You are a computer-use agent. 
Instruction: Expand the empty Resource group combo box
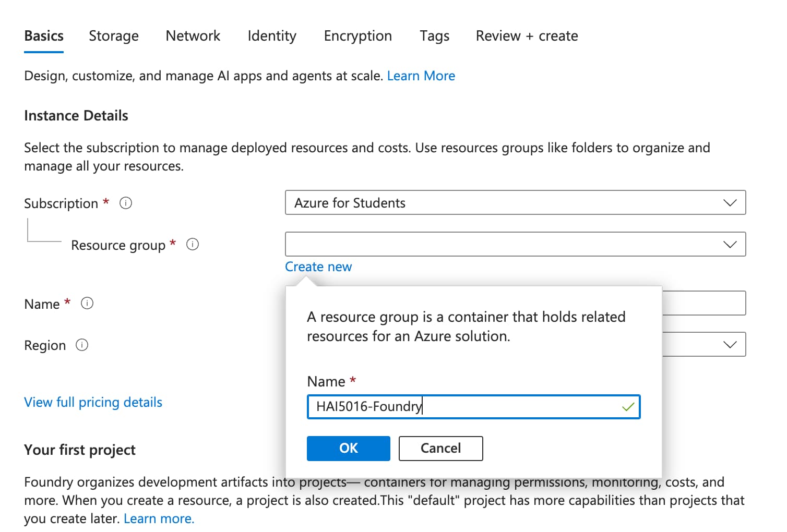point(515,244)
